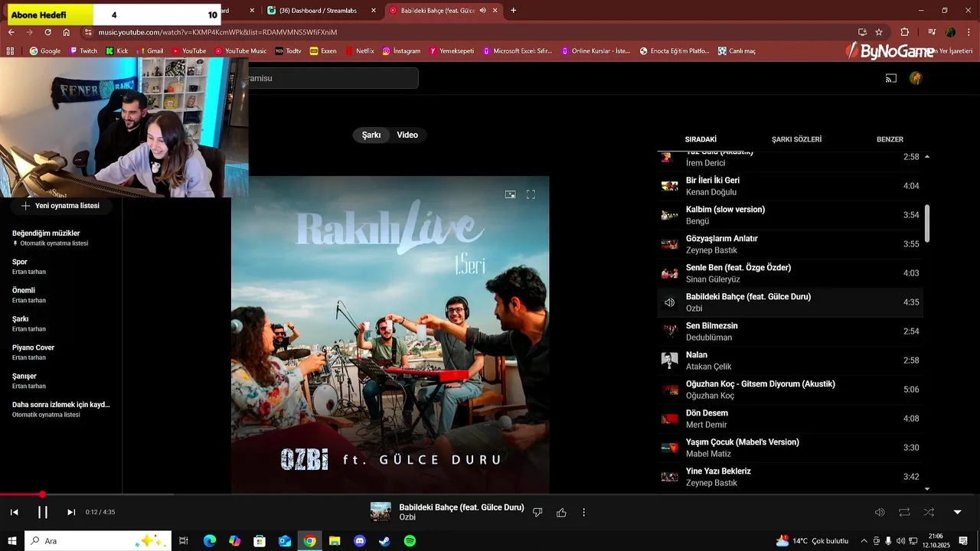The width and height of the screenshot is (980, 551).
Task: Open YouTube Music account avatar
Action: click(916, 78)
